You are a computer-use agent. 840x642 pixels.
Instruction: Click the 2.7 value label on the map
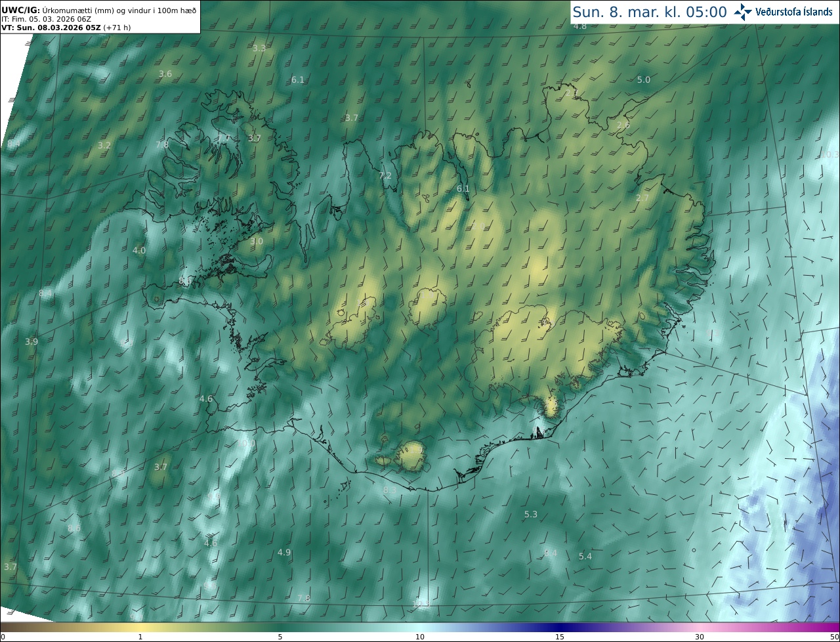642,198
